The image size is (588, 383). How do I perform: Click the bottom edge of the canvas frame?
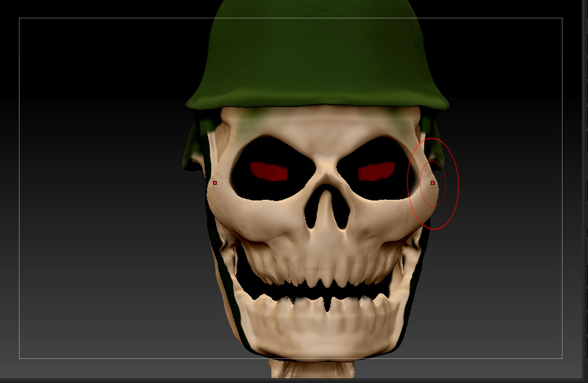142,357
